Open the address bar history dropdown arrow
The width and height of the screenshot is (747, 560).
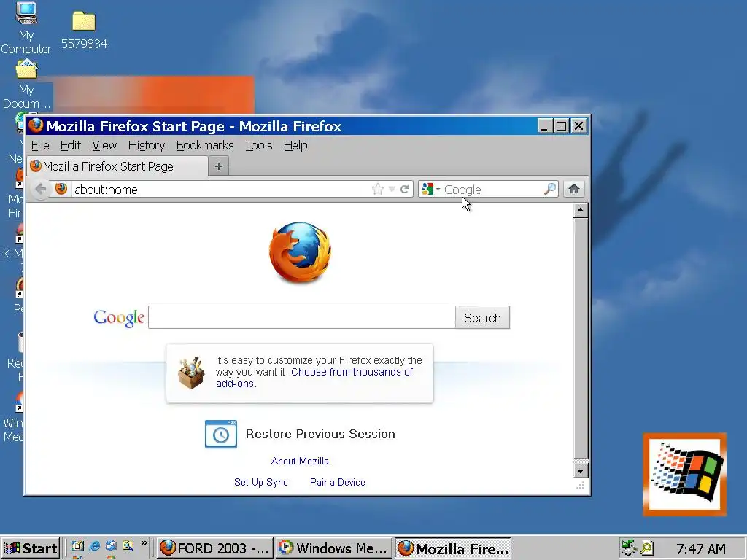[x=392, y=189]
